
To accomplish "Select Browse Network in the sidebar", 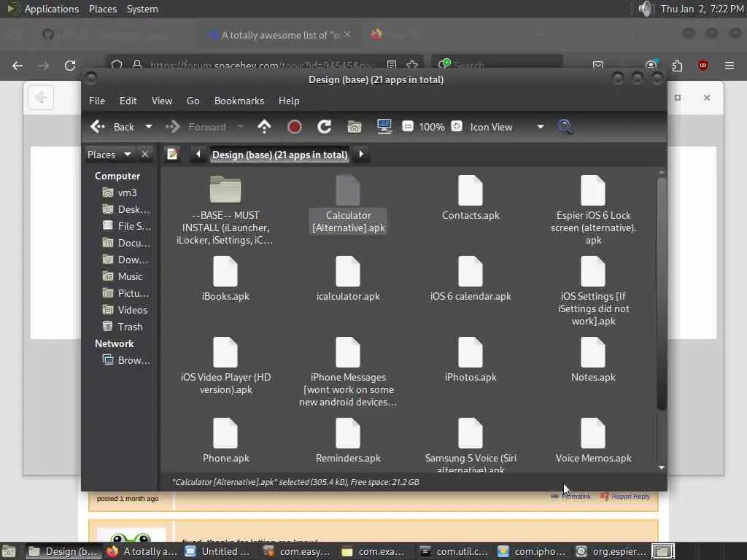I will [127, 360].
